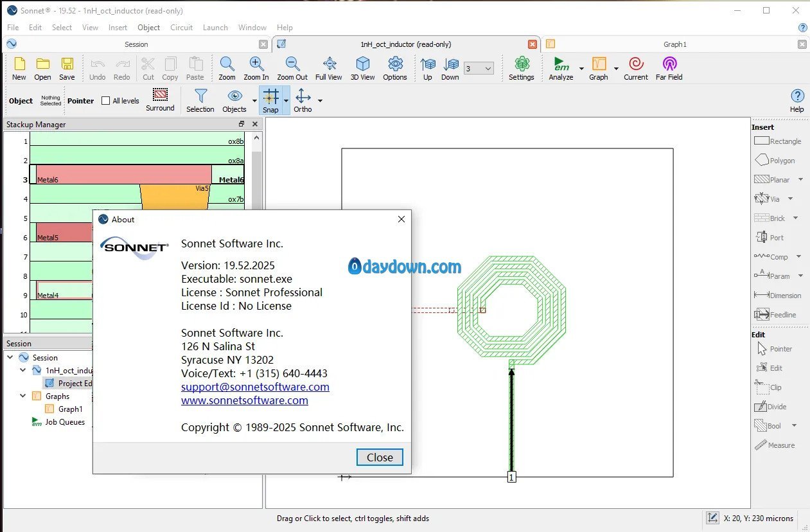Open the support@sonnetsoftware.com link
Viewport: 810px width, 532px height.
(x=255, y=387)
